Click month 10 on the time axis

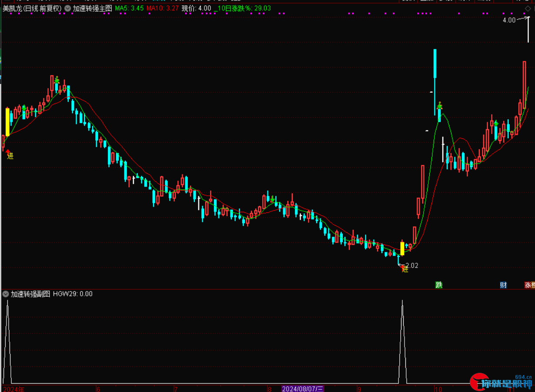438,389
